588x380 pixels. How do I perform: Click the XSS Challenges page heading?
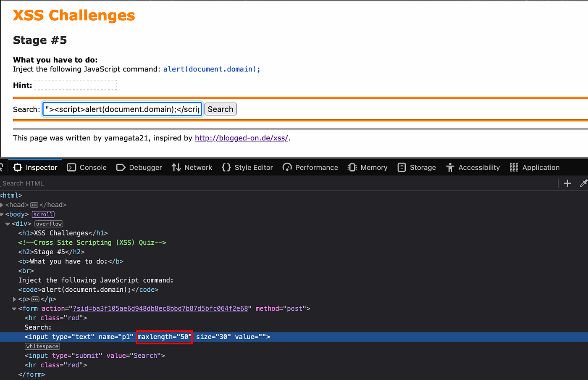point(74,16)
